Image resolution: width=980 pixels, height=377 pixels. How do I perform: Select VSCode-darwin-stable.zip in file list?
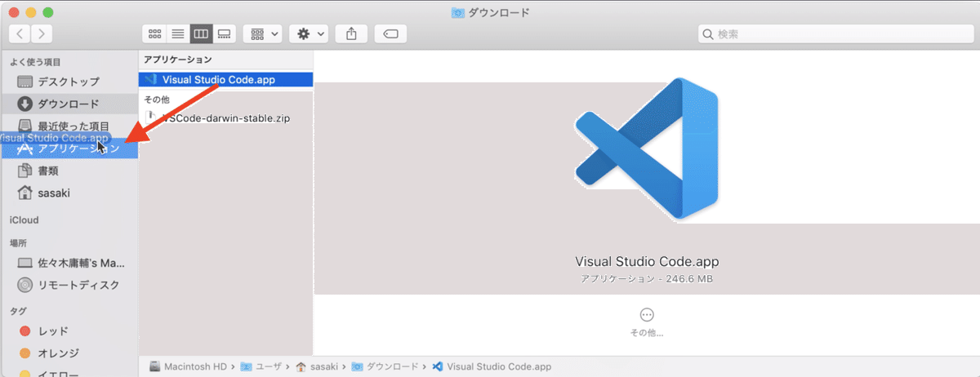point(225,118)
